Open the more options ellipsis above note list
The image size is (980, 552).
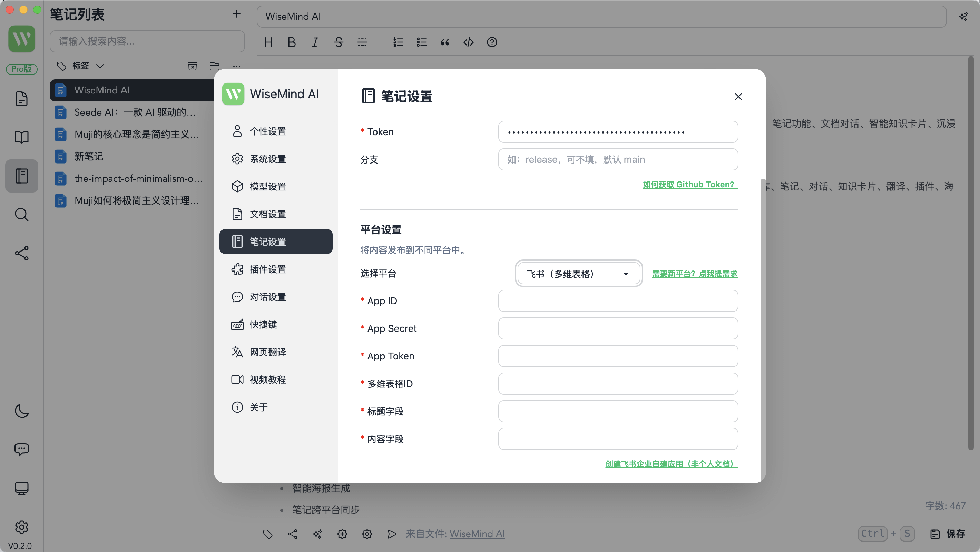(236, 66)
